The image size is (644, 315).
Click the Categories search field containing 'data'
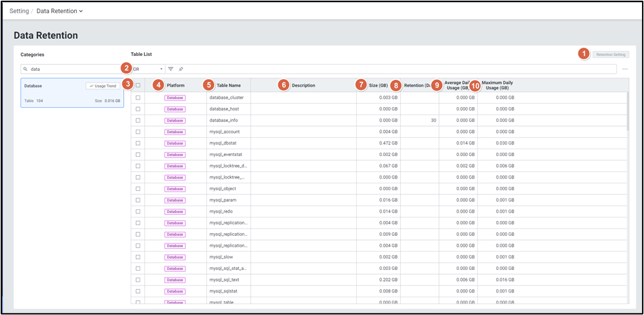[71, 69]
